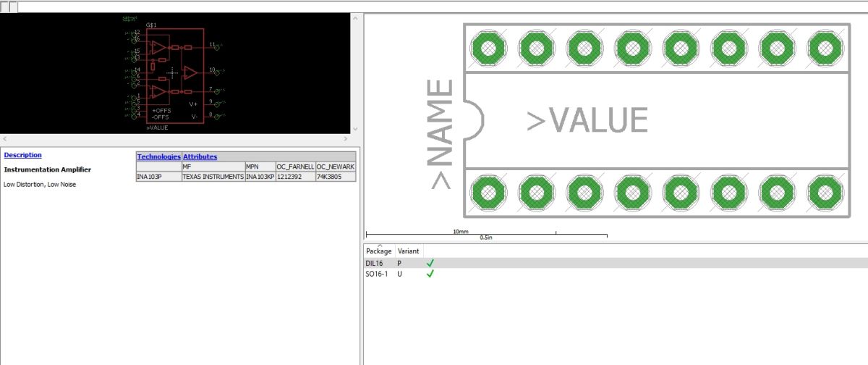The width and height of the screenshot is (868, 365).
Task: Click the INA103P technology cell
Action: [158, 177]
